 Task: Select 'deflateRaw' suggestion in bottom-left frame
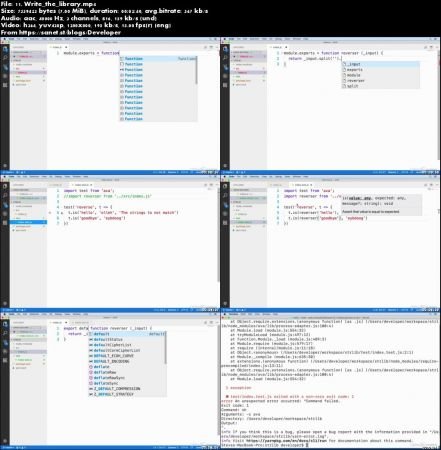coord(127,372)
